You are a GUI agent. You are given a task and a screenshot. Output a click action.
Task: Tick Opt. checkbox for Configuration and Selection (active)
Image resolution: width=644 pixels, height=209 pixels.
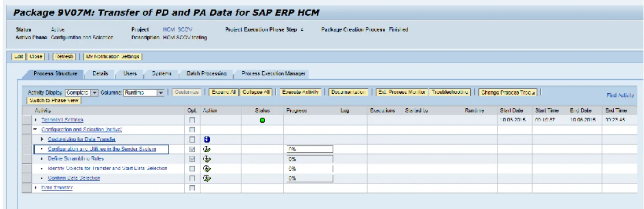(x=192, y=130)
